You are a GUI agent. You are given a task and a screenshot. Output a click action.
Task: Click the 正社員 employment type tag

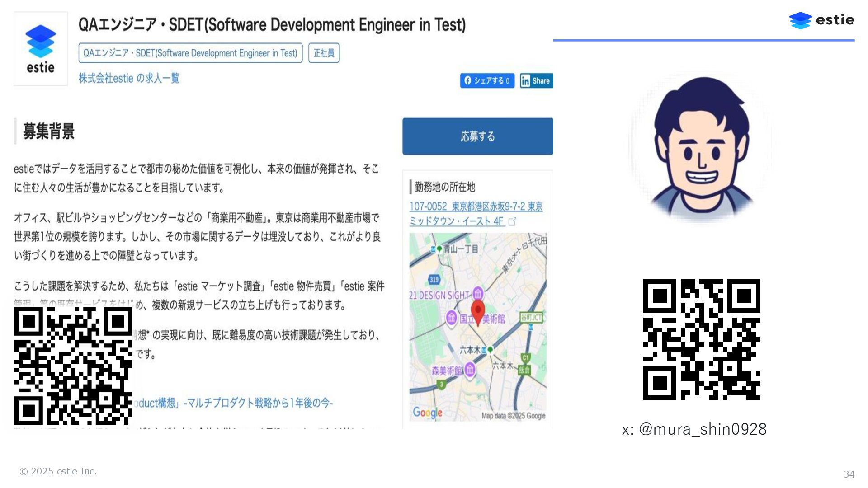[324, 53]
